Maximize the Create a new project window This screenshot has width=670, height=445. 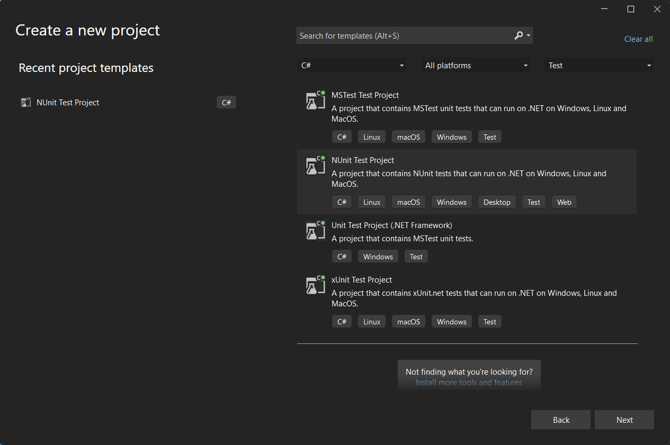point(631,9)
